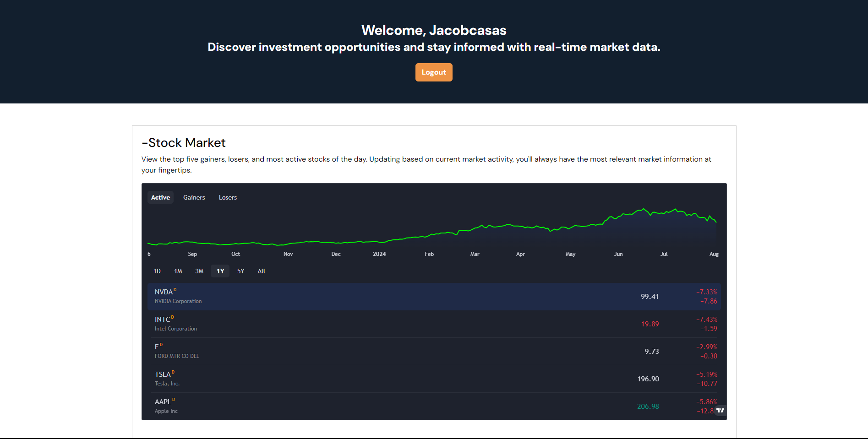Click NVDA change -7.33%
The image size is (868, 439).
click(x=707, y=292)
